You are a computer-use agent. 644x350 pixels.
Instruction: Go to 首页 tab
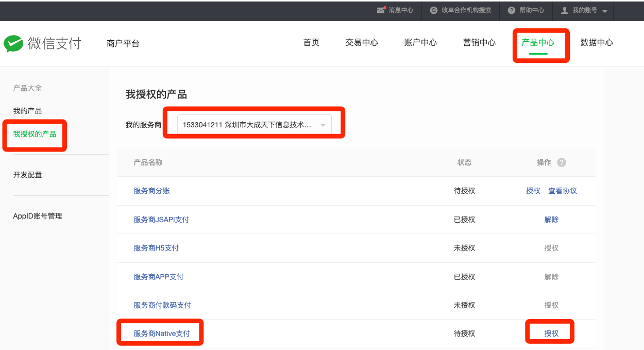tap(311, 43)
